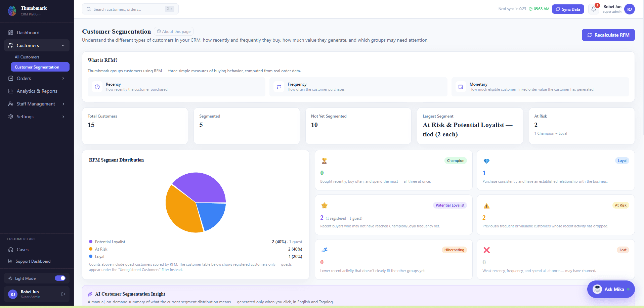Click the At Risk legend entry

(x=196, y=249)
